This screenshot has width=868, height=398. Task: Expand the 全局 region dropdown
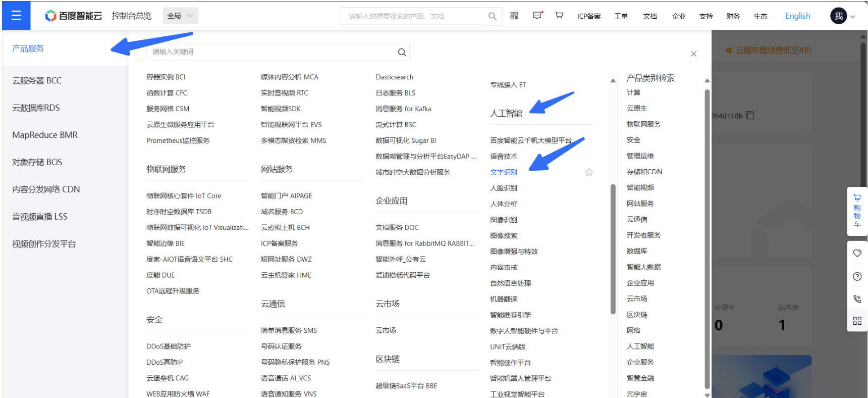(180, 16)
